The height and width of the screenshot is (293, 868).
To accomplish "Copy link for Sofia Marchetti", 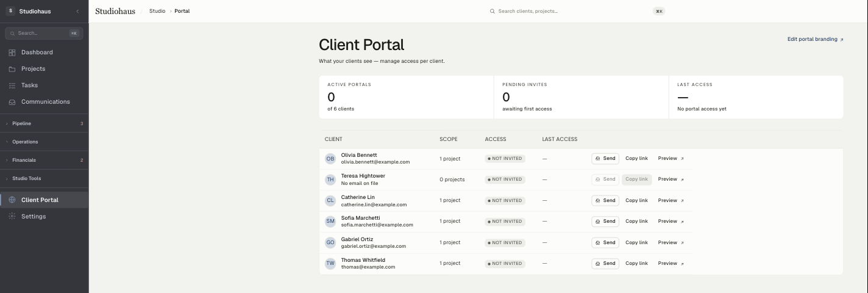I will point(636,221).
